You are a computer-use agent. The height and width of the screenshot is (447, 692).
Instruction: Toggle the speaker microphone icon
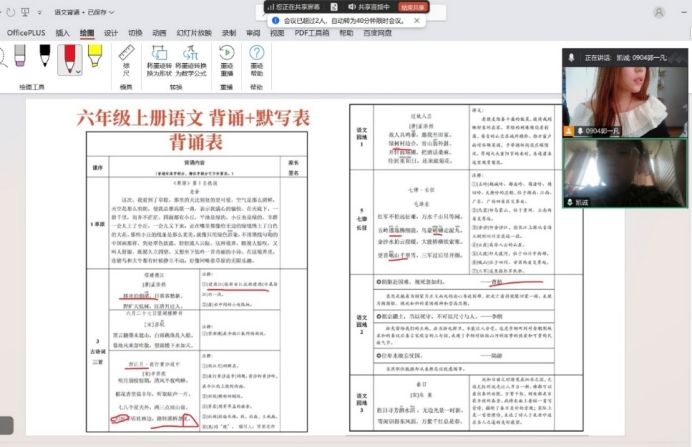[x=571, y=58]
